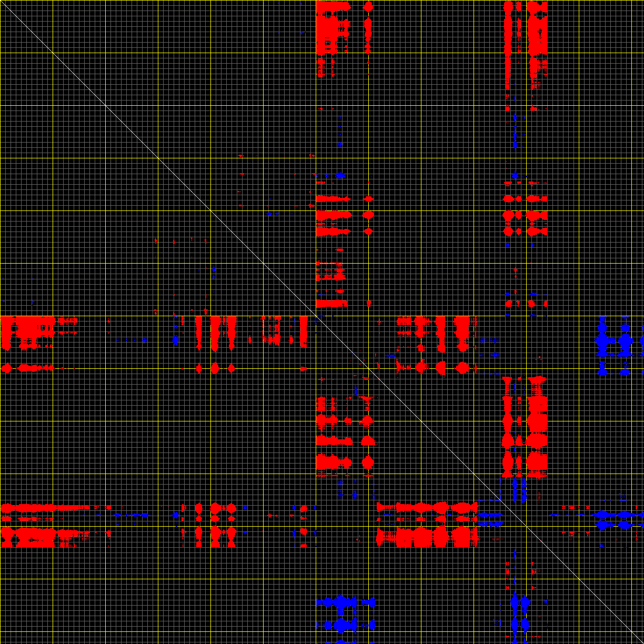Select the small blue blob in left middle row
Image resolution: width=644 pixels, height=644 pixels.
(175, 339)
